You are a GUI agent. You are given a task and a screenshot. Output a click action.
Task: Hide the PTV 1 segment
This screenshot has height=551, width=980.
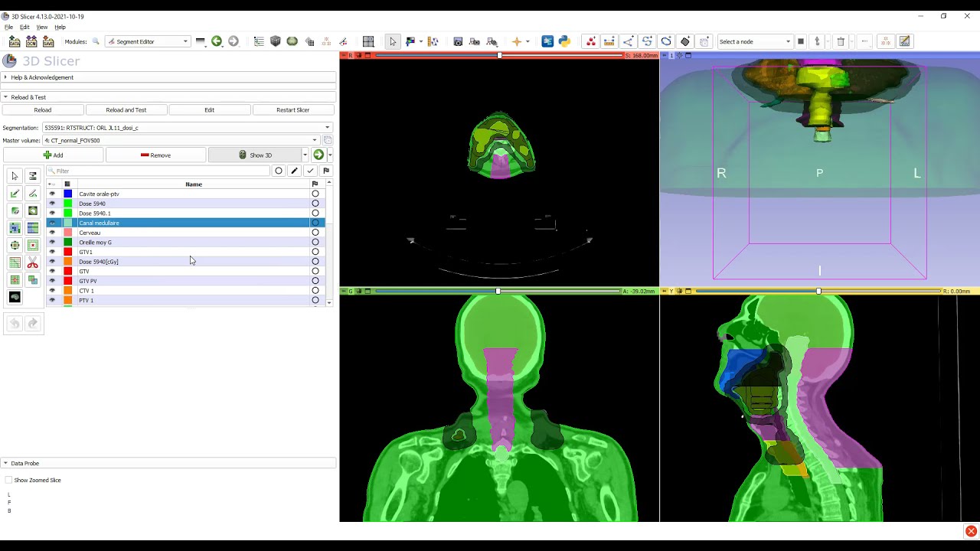[x=52, y=300]
